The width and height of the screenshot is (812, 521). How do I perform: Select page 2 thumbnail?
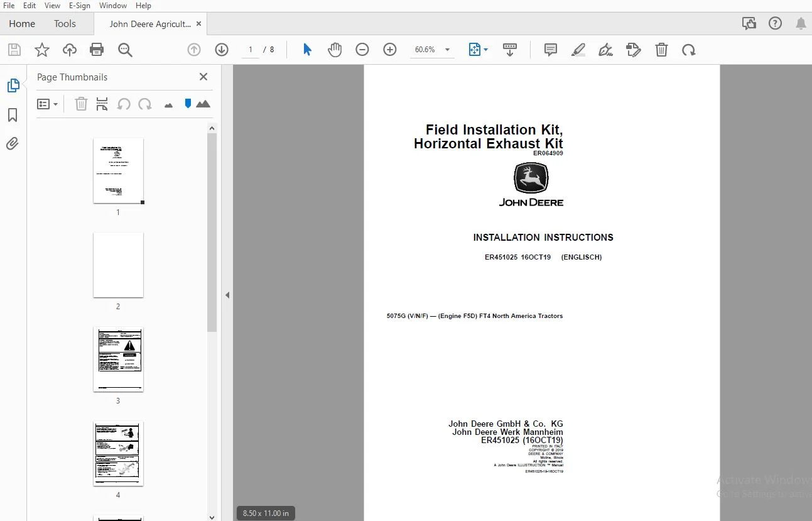coord(118,265)
